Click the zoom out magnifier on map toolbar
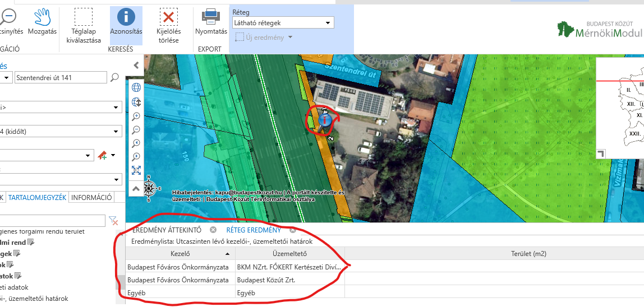Image resolution: width=644 pixels, height=307 pixels. click(x=136, y=130)
